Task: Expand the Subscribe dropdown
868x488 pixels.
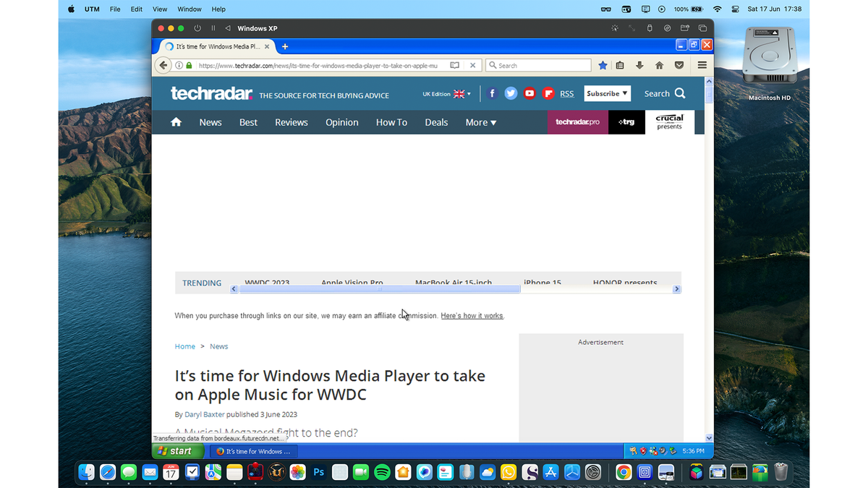Action: point(607,93)
